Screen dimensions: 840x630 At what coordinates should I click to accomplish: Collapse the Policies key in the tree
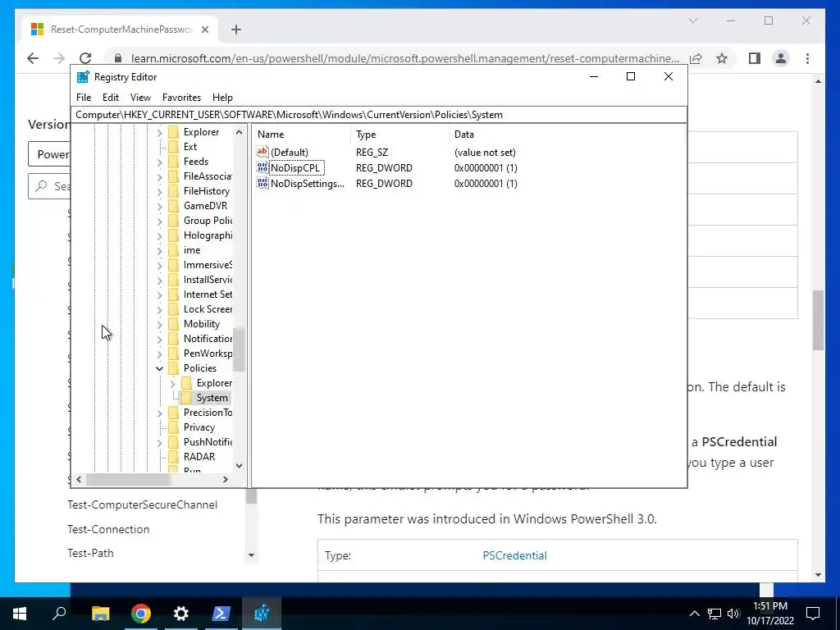(x=160, y=368)
